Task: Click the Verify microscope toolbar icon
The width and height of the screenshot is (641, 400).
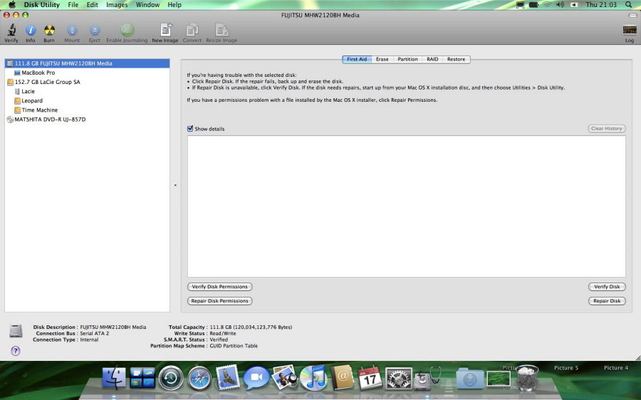Action: tap(11, 30)
